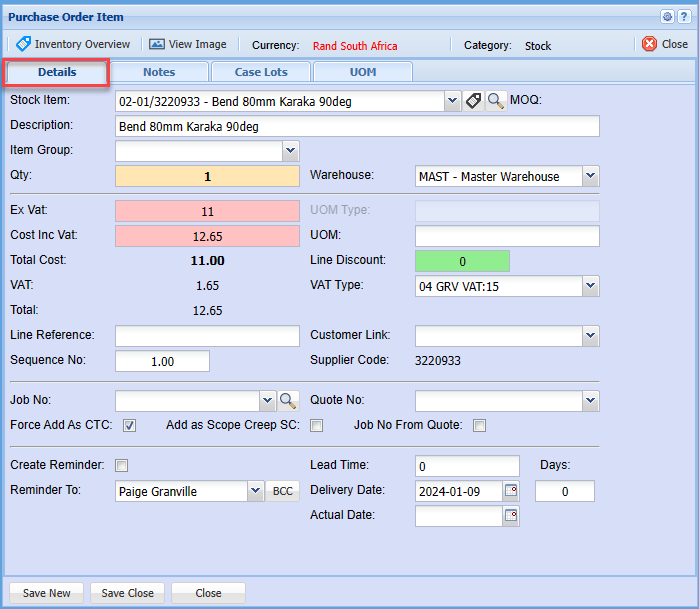
Task: Tick the Create Reminder checkbox
Action: pyautogui.click(x=121, y=465)
